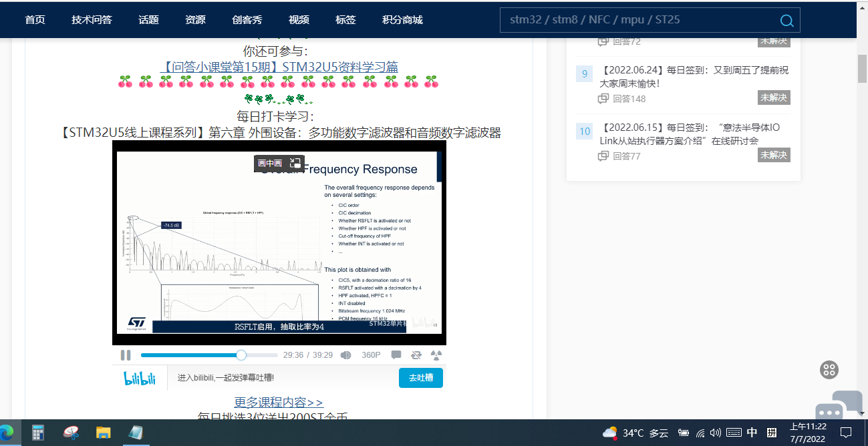Click the video progress slider handle
Screen dimensions: 868x446
pos(241,355)
